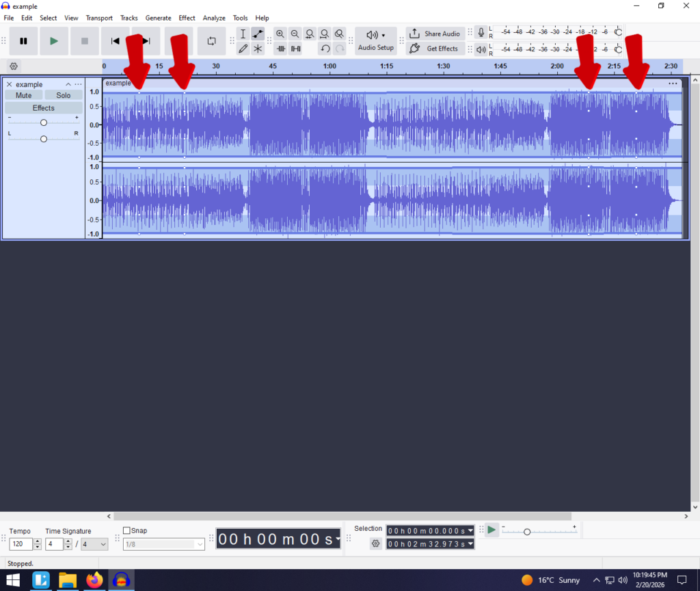Enable the Snap checkbox
The height and width of the screenshot is (591, 700).
[x=126, y=531]
